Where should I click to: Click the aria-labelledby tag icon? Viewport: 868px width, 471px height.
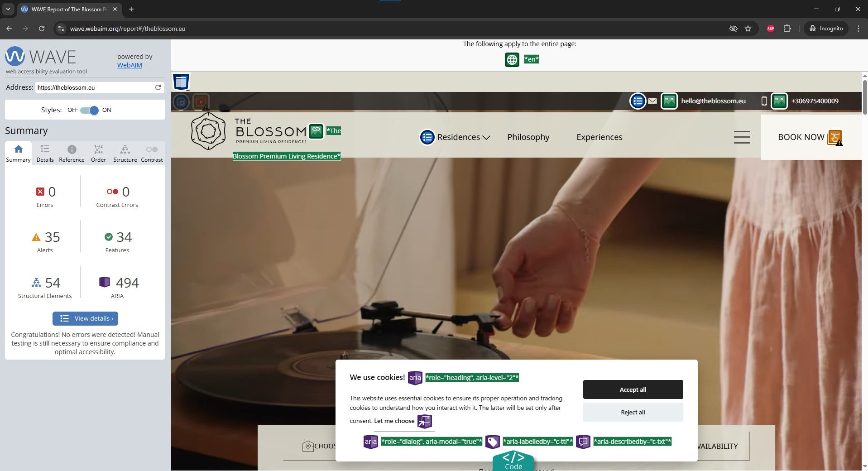tap(492, 442)
